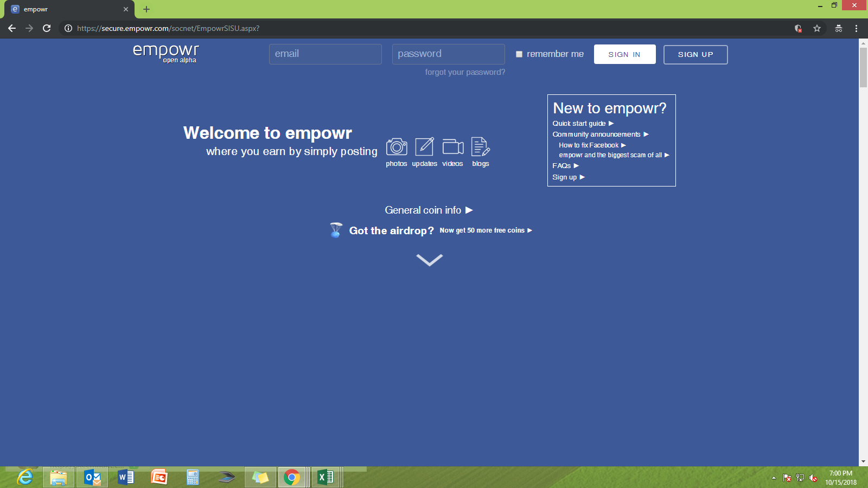Open the Chrome three-dot menu
The image size is (868, 488).
click(857, 28)
